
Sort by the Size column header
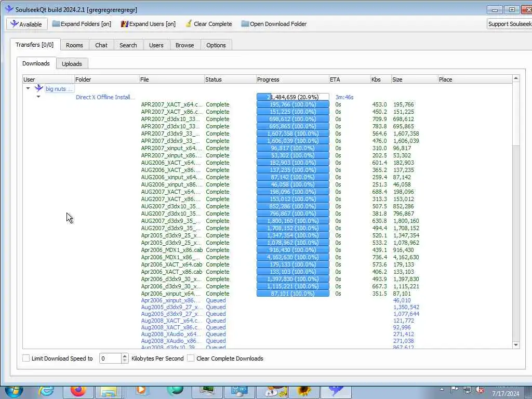(x=415, y=79)
